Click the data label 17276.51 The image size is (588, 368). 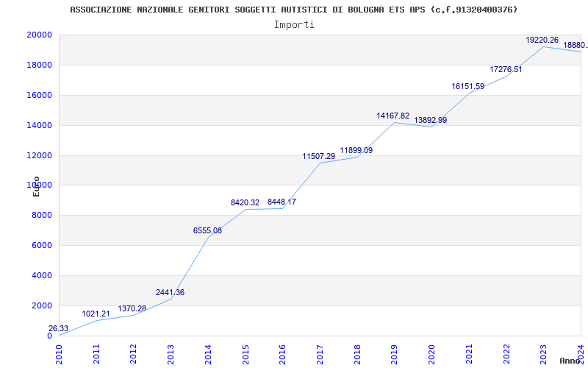coord(506,69)
